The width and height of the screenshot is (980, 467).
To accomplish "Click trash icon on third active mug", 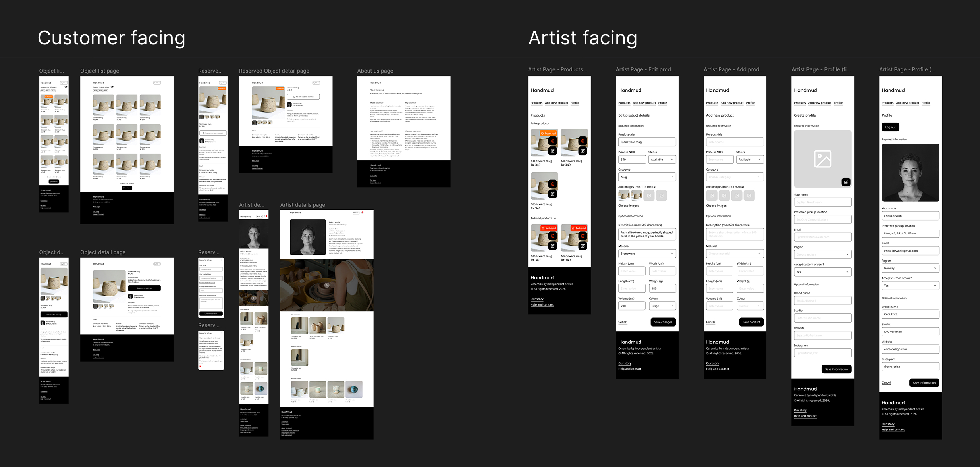I will click(x=552, y=184).
